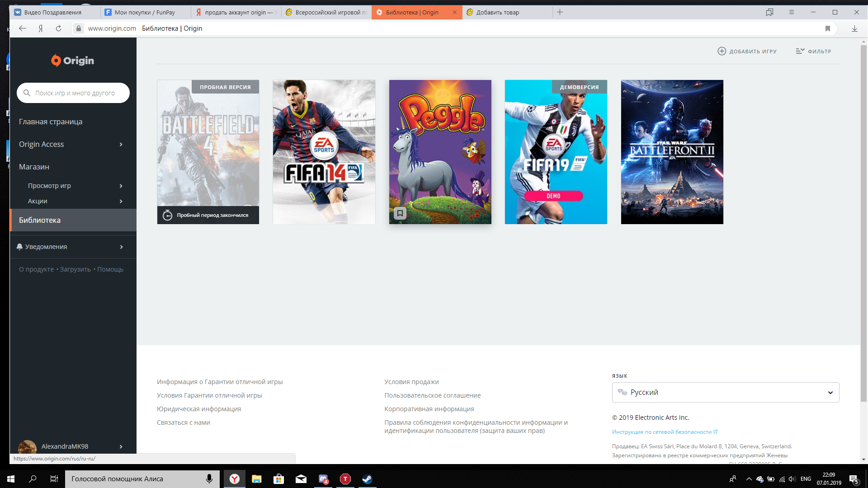This screenshot has height=488, width=868.
Task: Open File Explorer from the taskbar
Action: pyautogui.click(x=257, y=479)
